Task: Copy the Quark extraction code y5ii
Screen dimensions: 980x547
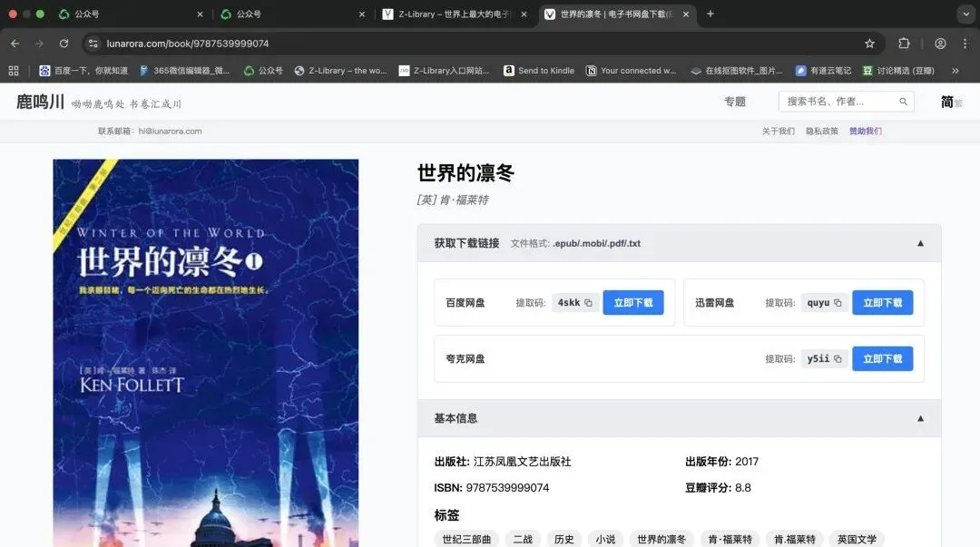Action: pos(838,359)
